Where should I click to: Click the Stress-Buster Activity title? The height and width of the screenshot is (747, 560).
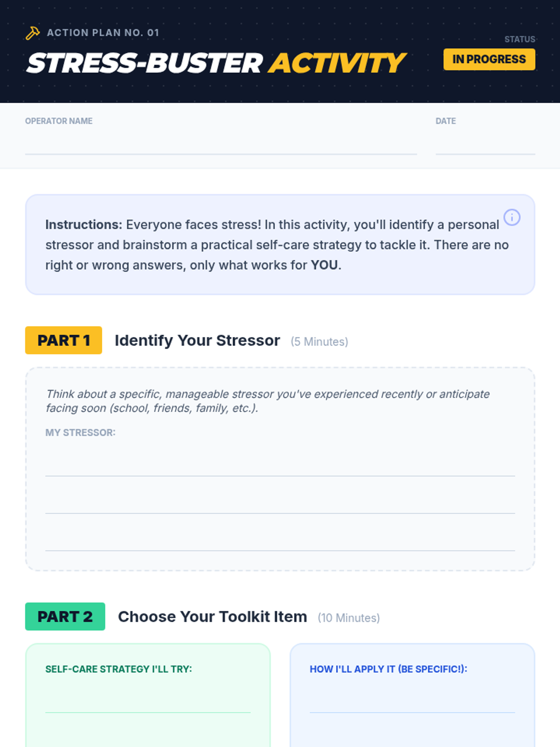click(217, 63)
